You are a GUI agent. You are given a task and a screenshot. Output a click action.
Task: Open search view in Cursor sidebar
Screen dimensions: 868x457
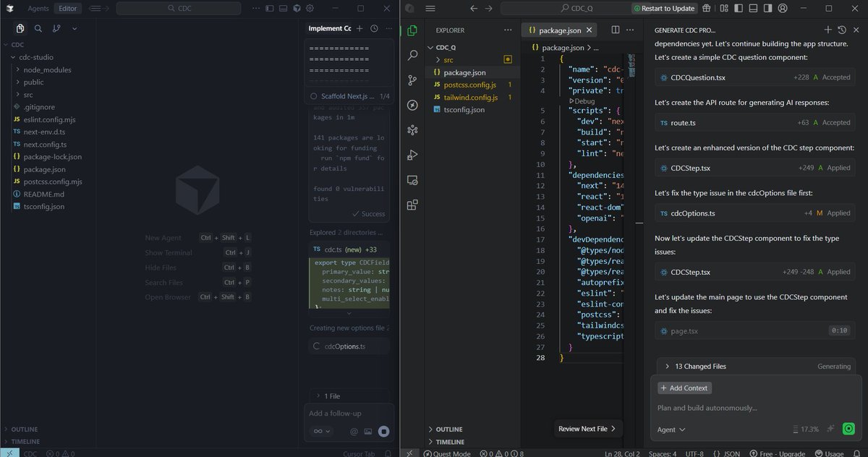38,28
